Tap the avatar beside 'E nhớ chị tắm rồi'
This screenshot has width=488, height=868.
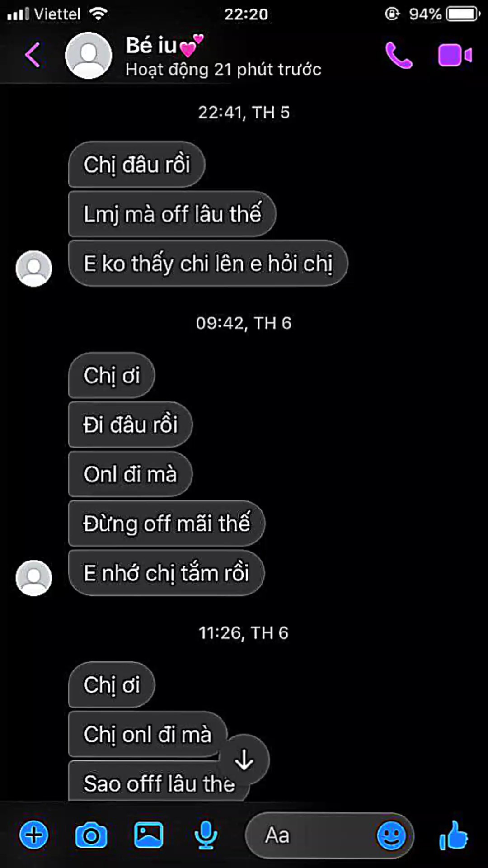coord(34,578)
